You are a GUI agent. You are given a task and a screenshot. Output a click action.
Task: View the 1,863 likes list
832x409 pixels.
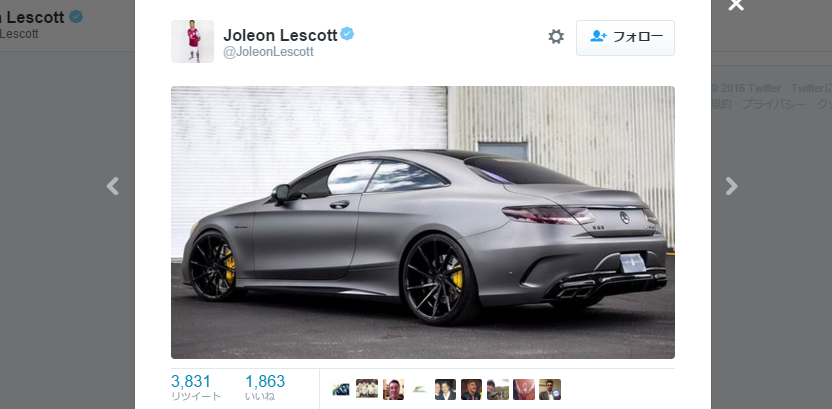click(x=265, y=387)
